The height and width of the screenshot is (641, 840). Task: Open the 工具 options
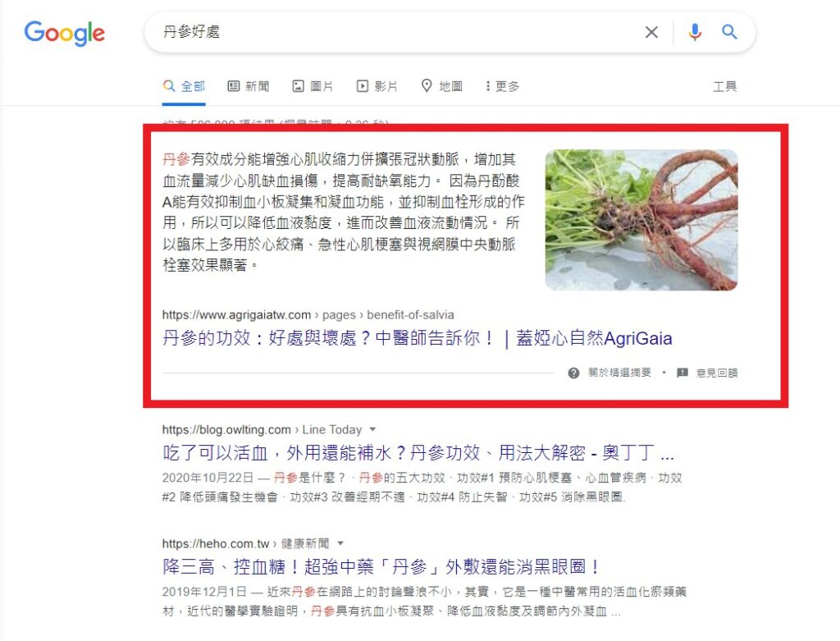coord(725,86)
